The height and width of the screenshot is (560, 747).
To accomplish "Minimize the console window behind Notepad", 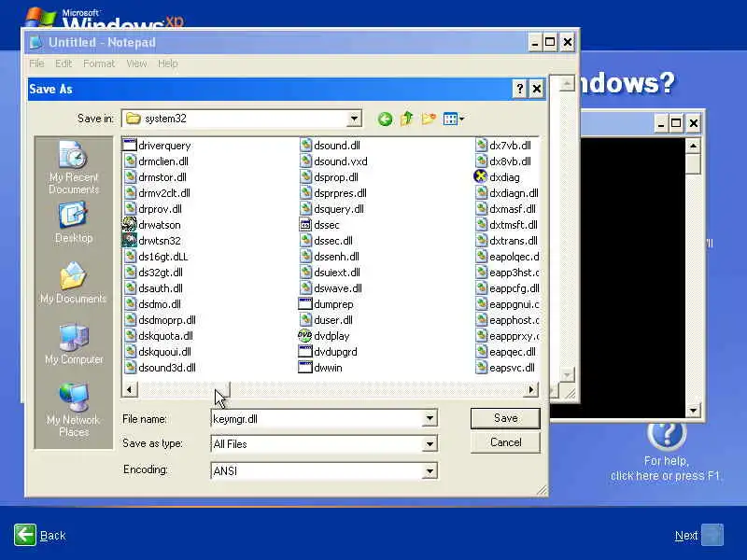I will 660,123.
